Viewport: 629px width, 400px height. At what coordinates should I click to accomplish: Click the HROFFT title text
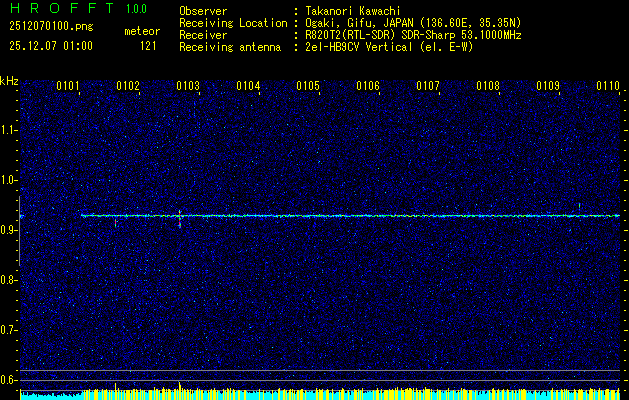pyautogui.click(x=62, y=8)
